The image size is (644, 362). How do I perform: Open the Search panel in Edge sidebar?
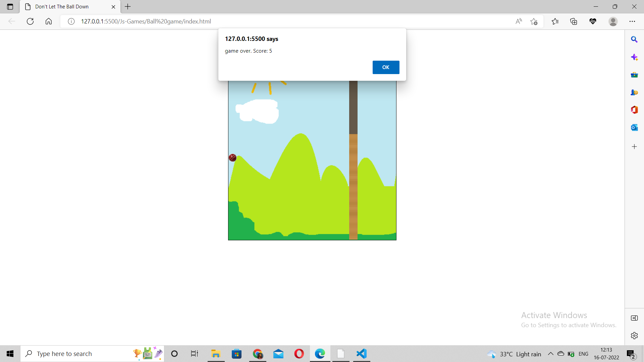pos(634,39)
